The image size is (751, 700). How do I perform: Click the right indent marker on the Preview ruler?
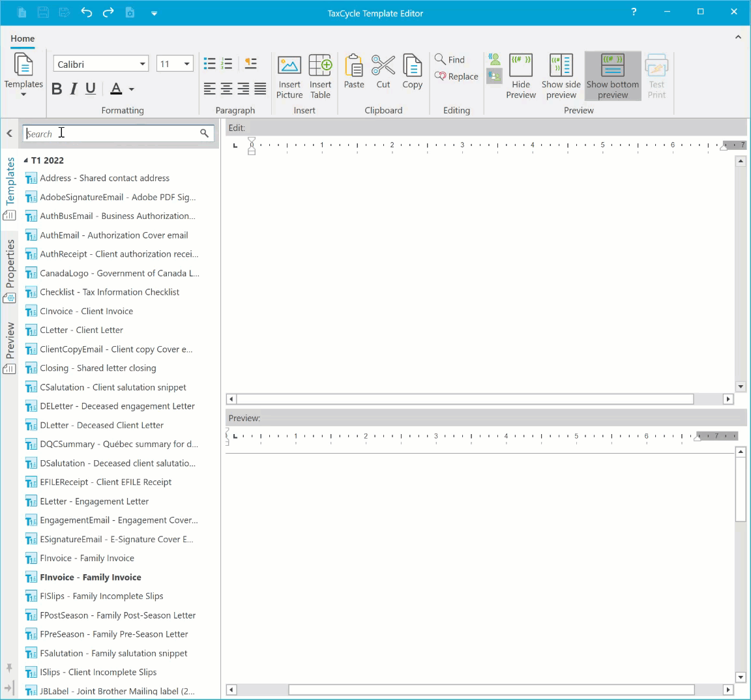pos(698,437)
